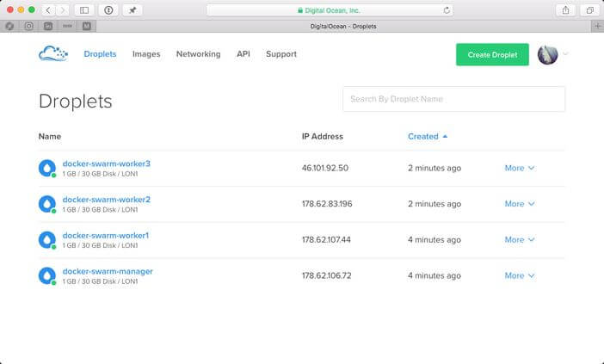Toggle the Safari sidebar icon

point(84,10)
